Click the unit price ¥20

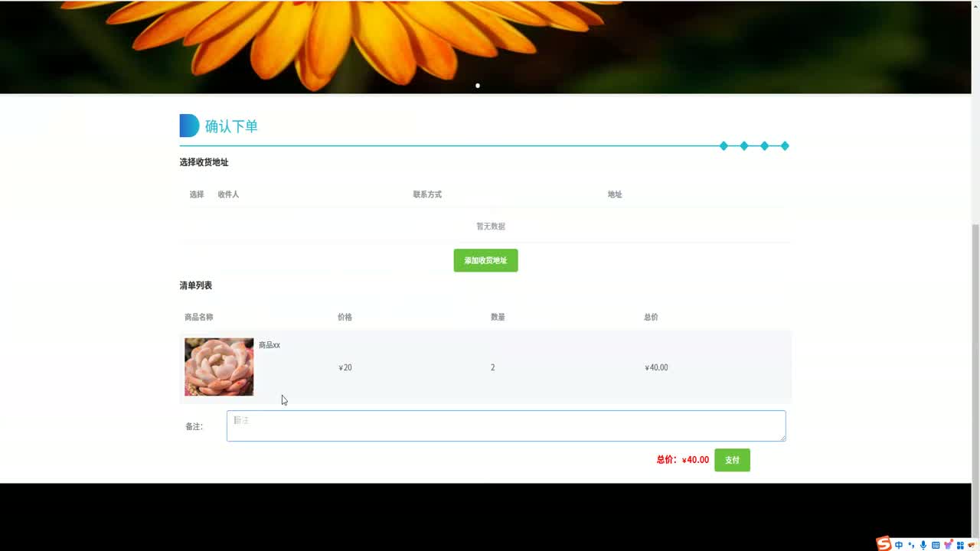(345, 367)
